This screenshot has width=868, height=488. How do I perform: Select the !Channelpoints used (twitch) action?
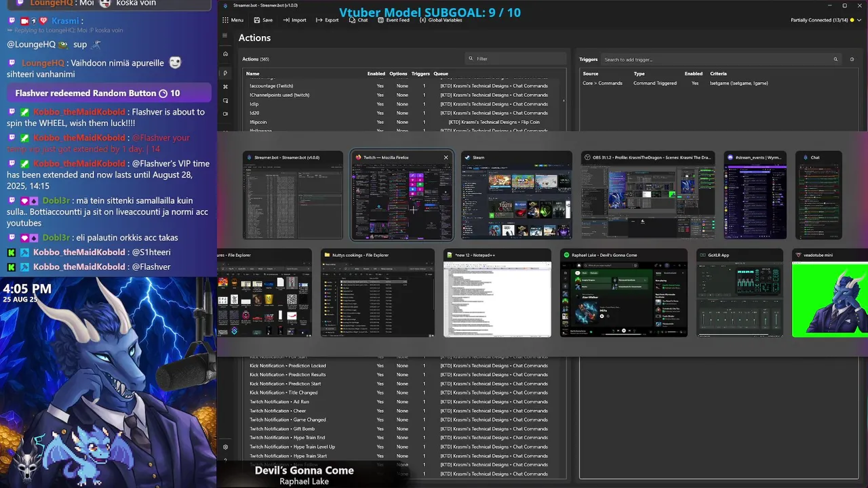pos(403,95)
